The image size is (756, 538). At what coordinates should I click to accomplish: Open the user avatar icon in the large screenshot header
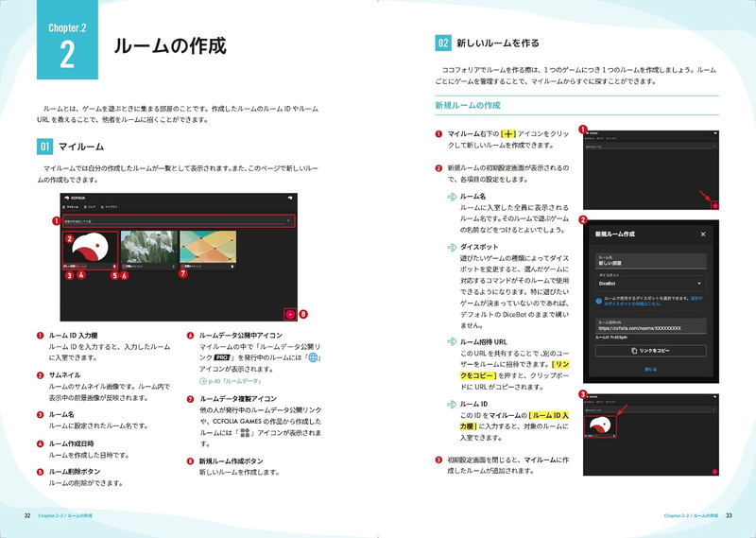[290, 198]
